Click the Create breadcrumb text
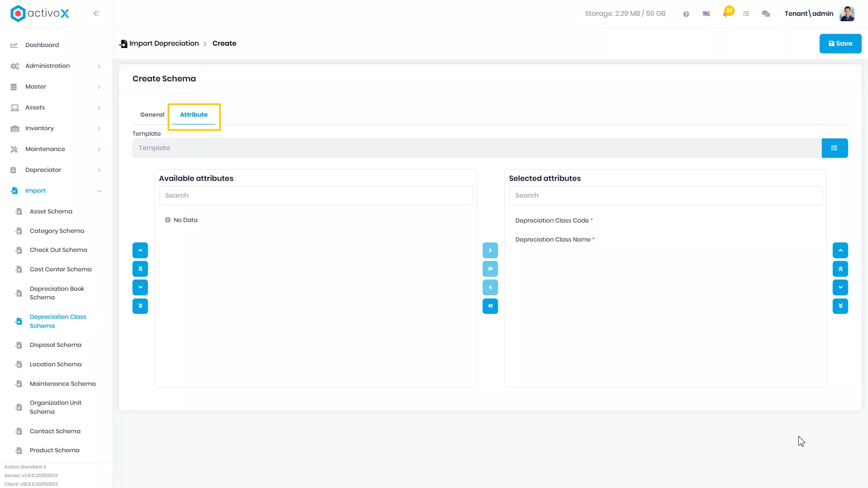This screenshot has height=488, width=868. coord(224,43)
